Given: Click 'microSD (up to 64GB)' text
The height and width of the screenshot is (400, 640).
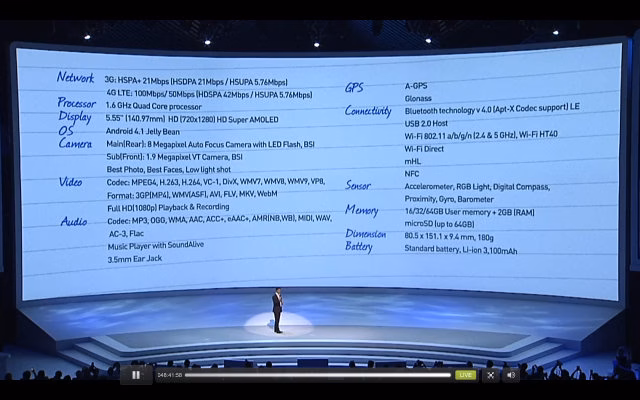Looking at the screenshot, I should pos(439,224).
